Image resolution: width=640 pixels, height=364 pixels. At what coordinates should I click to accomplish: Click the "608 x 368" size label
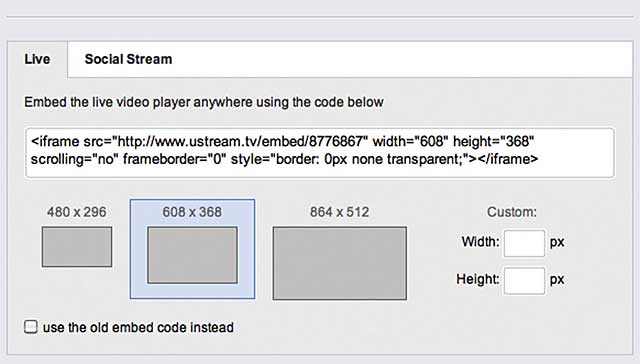click(192, 212)
